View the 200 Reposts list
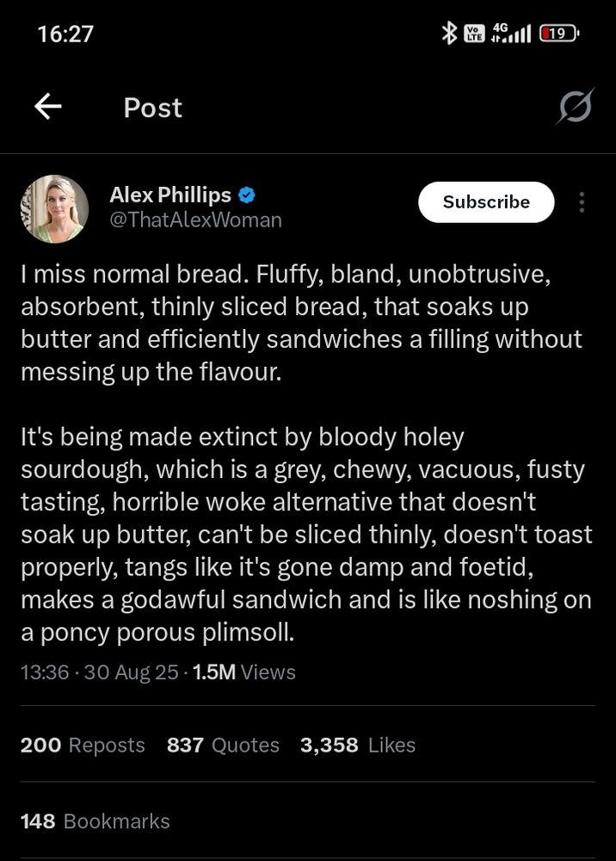Screen dimensions: 616x861 tap(83, 746)
